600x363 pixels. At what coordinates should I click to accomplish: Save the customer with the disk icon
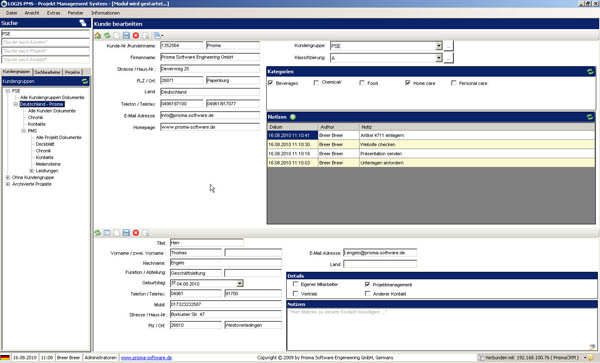(x=126, y=36)
